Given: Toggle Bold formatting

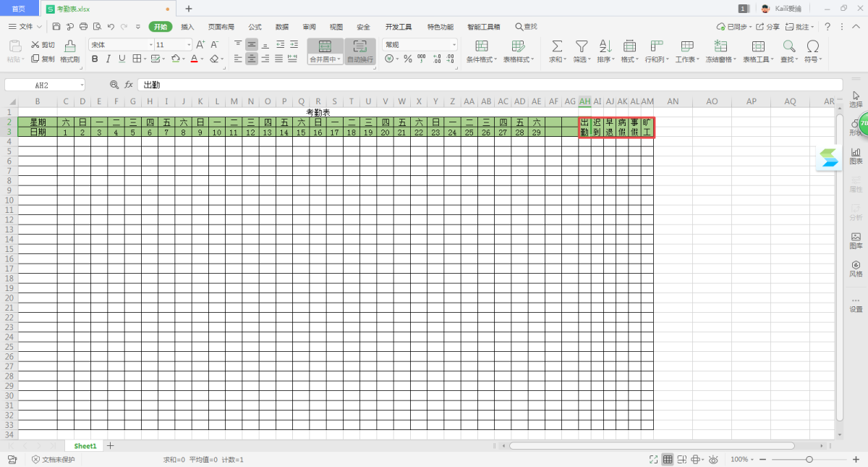Looking at the screenshot, I should tap(94, 59).
